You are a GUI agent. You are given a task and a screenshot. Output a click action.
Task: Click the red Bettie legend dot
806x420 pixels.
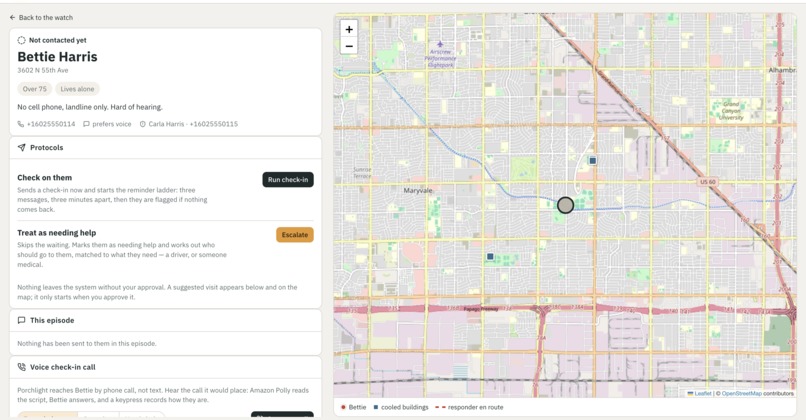[x=343, y=407]
